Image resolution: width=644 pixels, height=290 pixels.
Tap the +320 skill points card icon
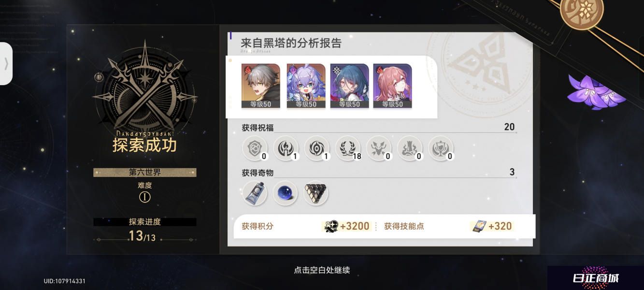tap(478, 226)
